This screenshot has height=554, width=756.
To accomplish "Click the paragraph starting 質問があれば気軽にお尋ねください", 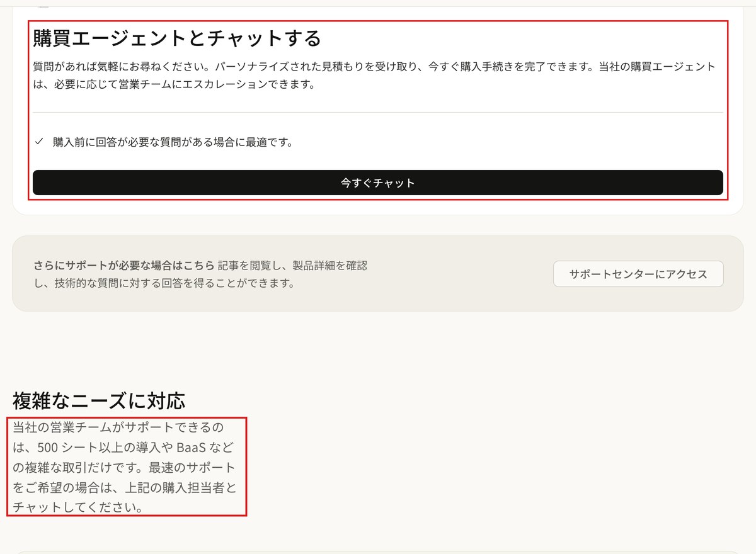I will (x=375, y=75).
